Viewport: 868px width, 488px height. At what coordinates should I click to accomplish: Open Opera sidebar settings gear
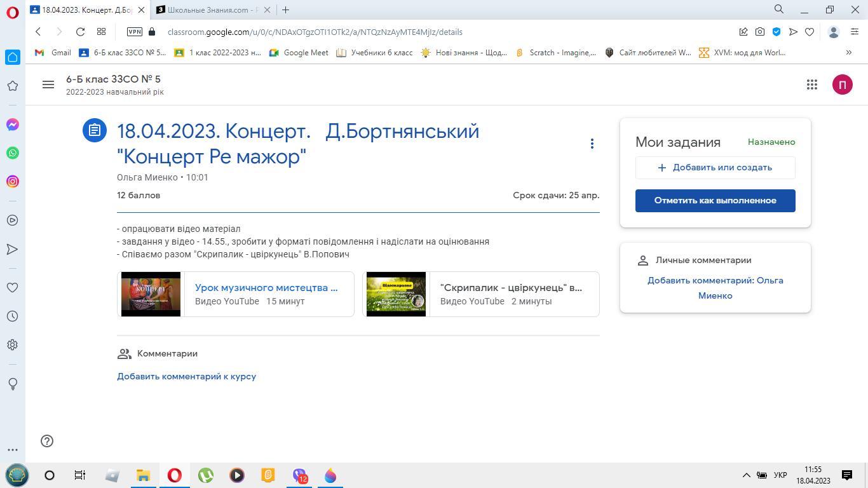tap(13, 345)
